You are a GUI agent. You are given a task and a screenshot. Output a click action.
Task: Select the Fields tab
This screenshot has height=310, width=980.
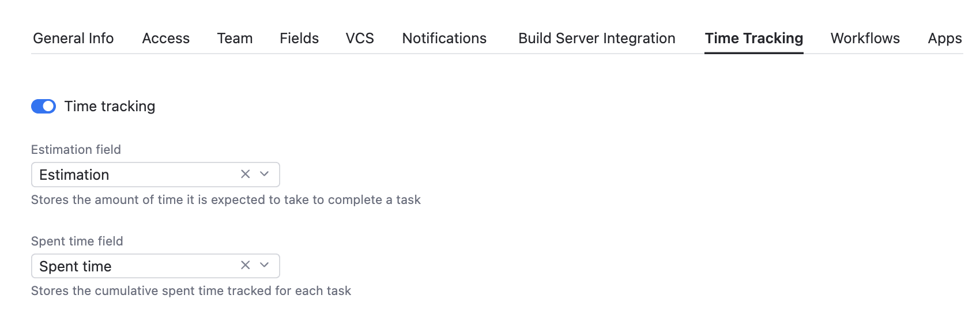click(299, 39)
